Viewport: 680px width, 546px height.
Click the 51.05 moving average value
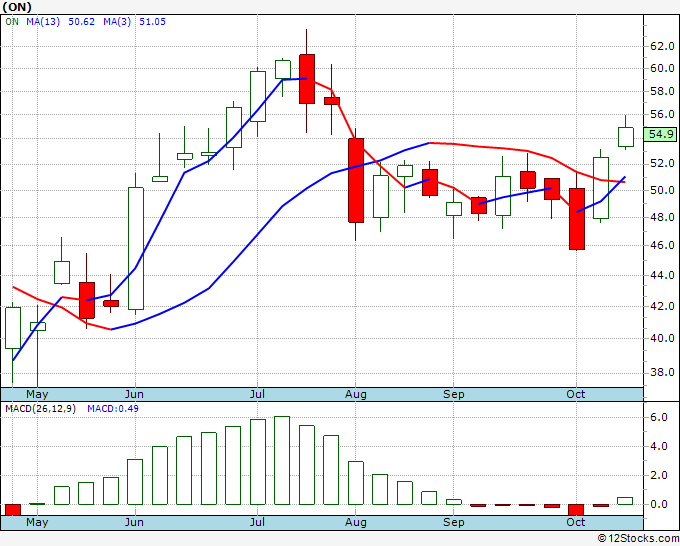click(x=152, y=22)
